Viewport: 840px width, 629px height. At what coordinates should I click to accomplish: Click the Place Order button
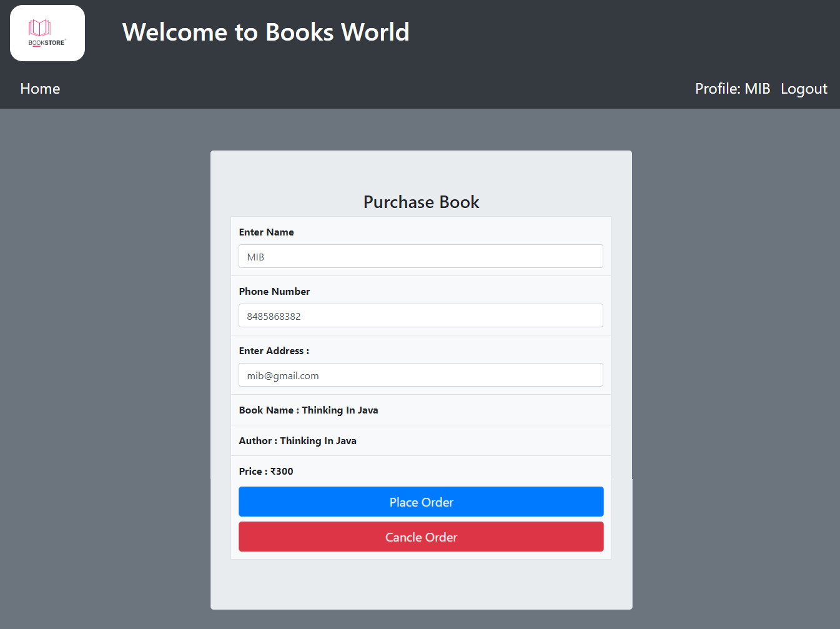pyautogui.click(x=420, y=502)
